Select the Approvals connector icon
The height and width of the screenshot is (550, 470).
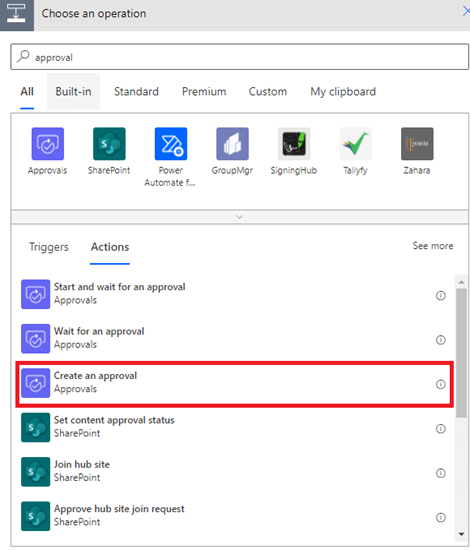coord(48,144)
